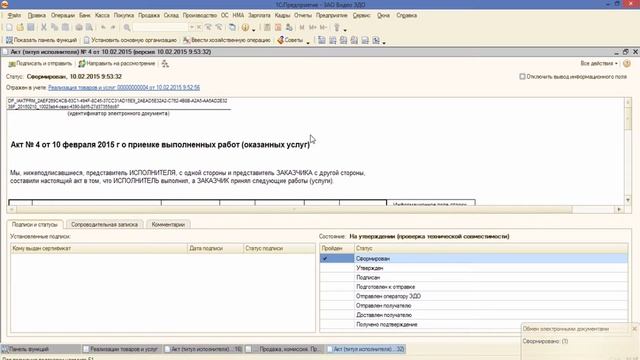The image size is (640, 360).
Task: Click the yellow Help icon in main toolbar
Action: 245,27
